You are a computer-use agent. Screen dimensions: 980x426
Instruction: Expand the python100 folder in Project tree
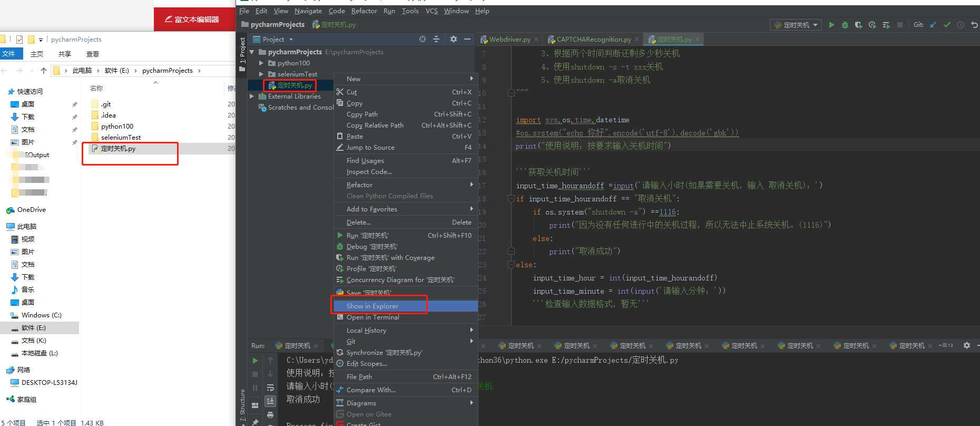click(261, 63)
